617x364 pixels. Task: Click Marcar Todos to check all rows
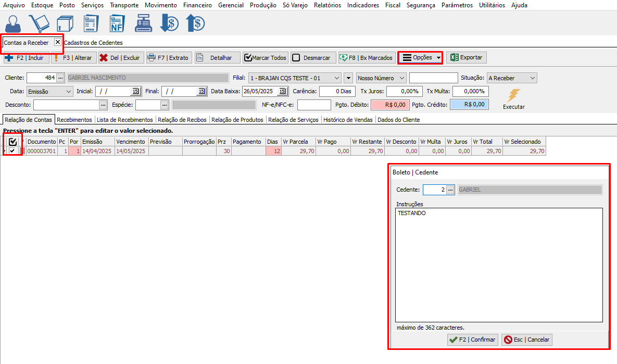[265, 58]
